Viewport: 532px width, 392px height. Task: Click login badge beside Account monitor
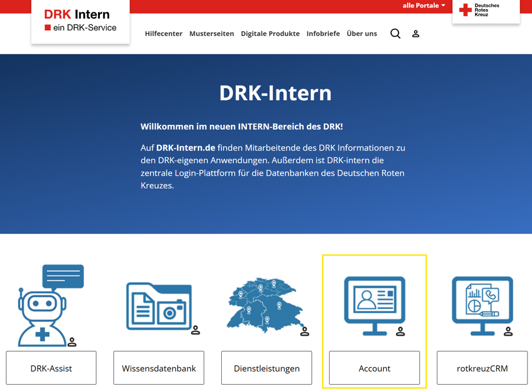tap(400, 331)
